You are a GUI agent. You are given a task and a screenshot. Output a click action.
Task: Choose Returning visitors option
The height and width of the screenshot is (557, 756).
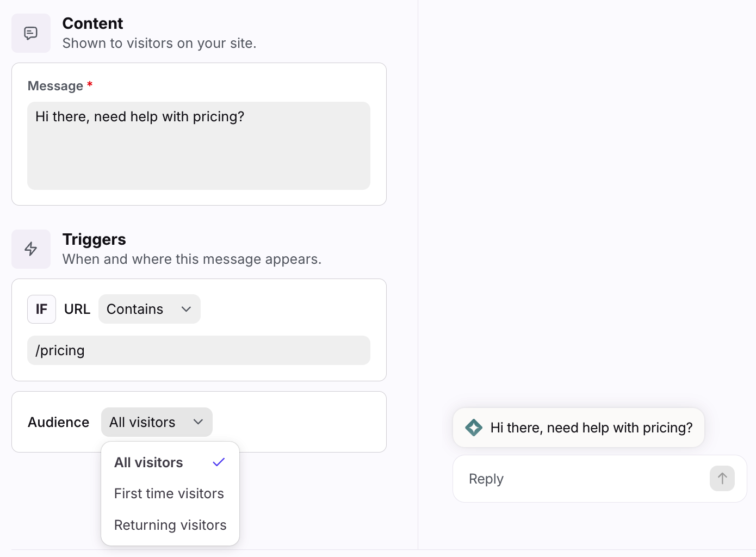(170, 525)
